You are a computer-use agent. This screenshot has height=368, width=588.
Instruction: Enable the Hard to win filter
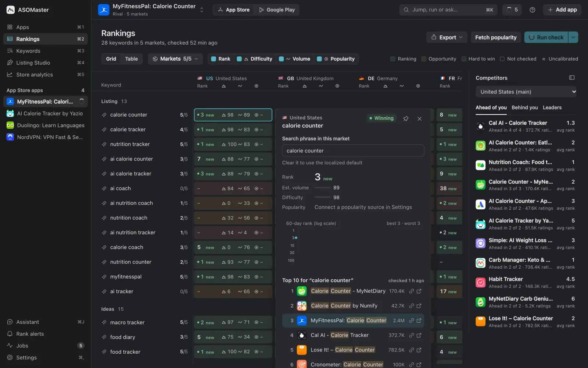point(464,59)
